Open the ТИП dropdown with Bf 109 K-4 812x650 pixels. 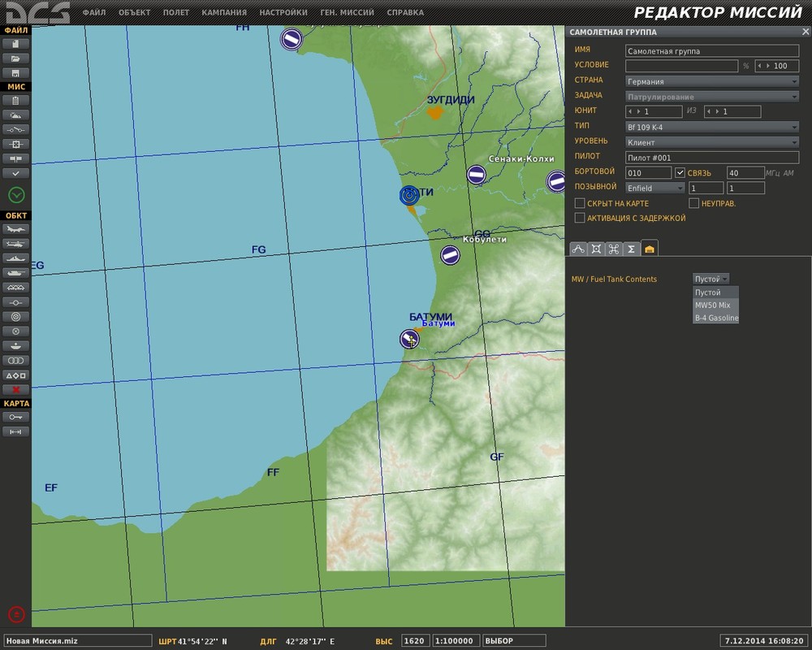point(711,127)
